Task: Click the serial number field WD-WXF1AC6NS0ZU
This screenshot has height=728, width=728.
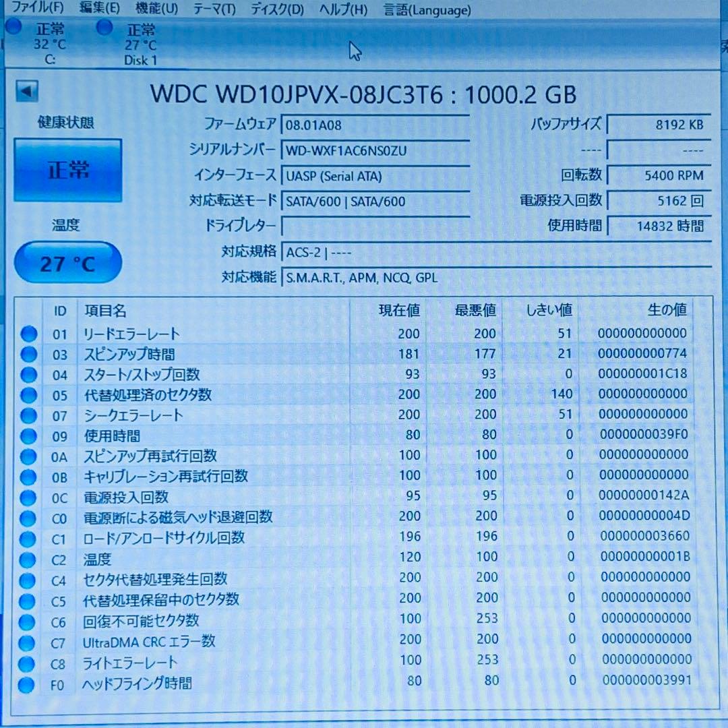Action: tap(375, 150)
